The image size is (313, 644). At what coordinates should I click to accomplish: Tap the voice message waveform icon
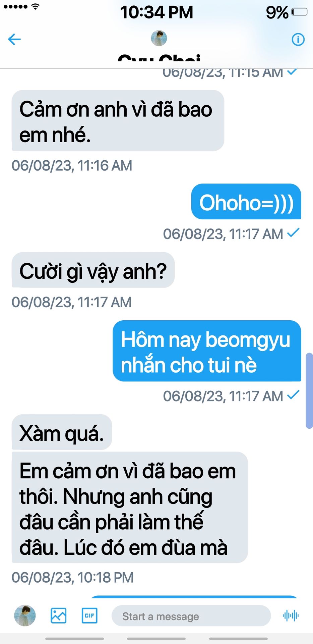pyautogui.click(x=291, y=615)
